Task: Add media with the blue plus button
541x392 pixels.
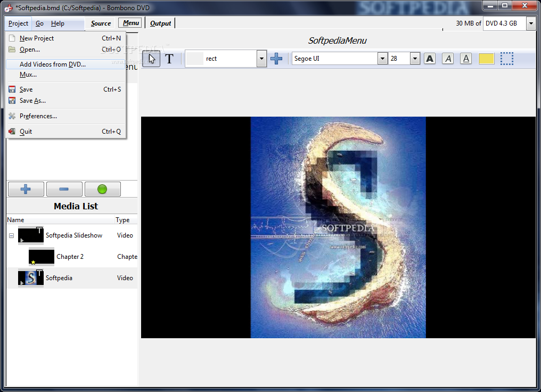Action: coord(26,189)
